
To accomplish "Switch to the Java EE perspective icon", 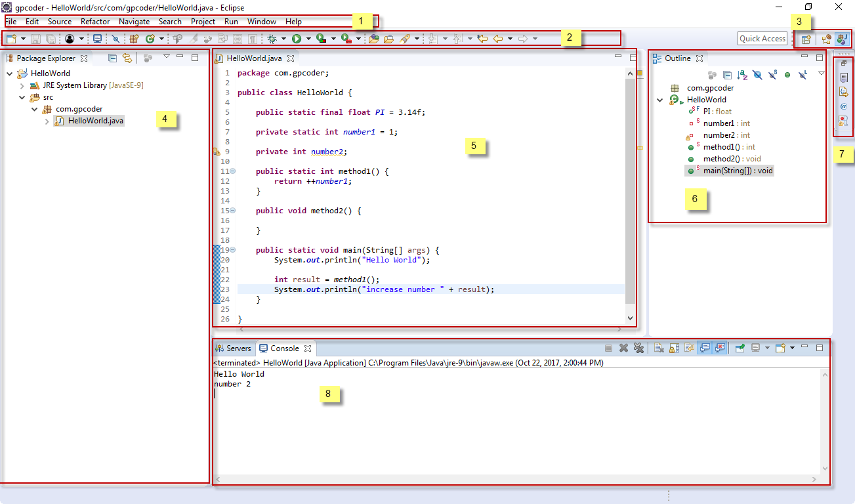I will (x=827, y=39).
